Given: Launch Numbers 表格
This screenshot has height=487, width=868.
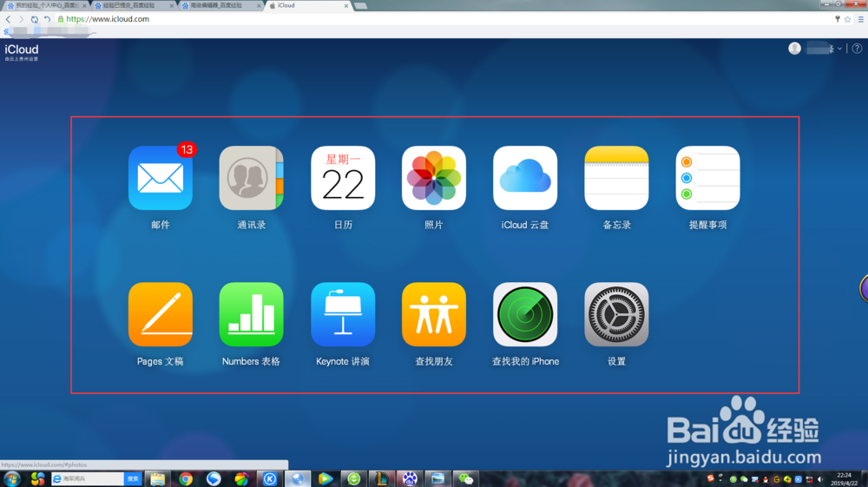Looking at the screenshot, I should pos(252,314).
